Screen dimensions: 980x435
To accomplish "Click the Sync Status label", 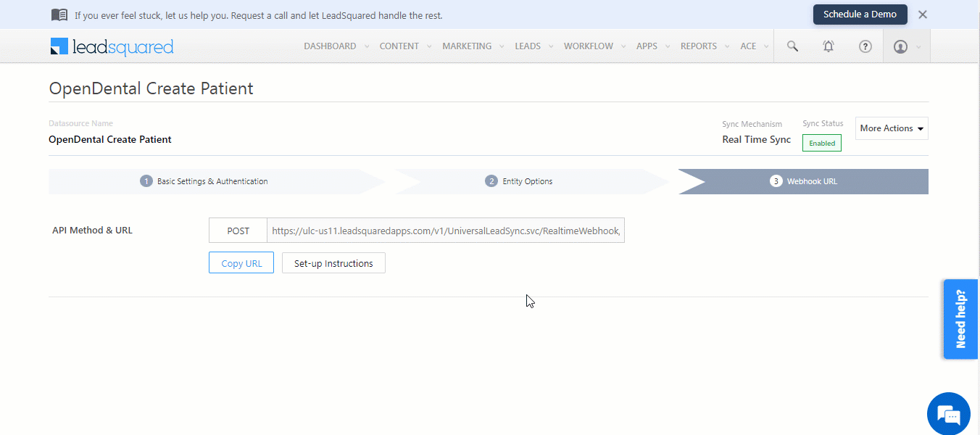I will 823,123.
